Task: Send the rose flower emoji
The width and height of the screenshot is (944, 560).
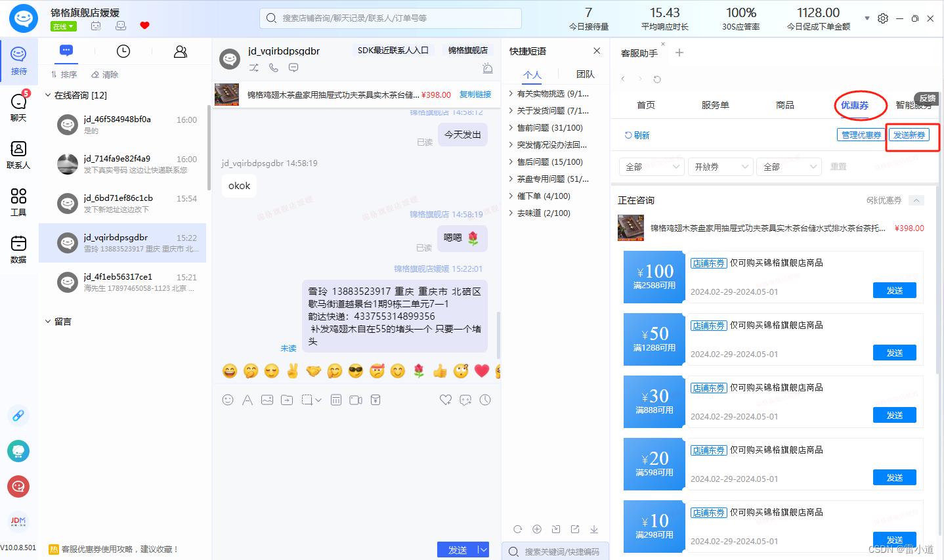Action: (419, 371)
